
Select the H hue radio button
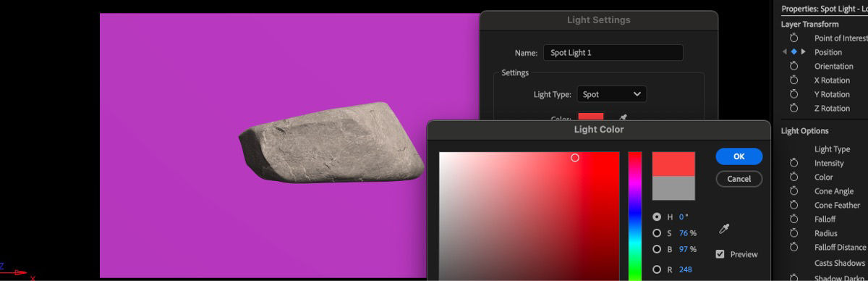[x=657, y=217]
